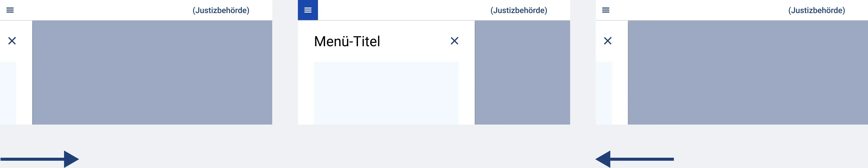Viewport: 868px width, 168px height.
Task: Close the menu next to Menü-Titel
Action: pyautogui.click(x=455, y=41)
